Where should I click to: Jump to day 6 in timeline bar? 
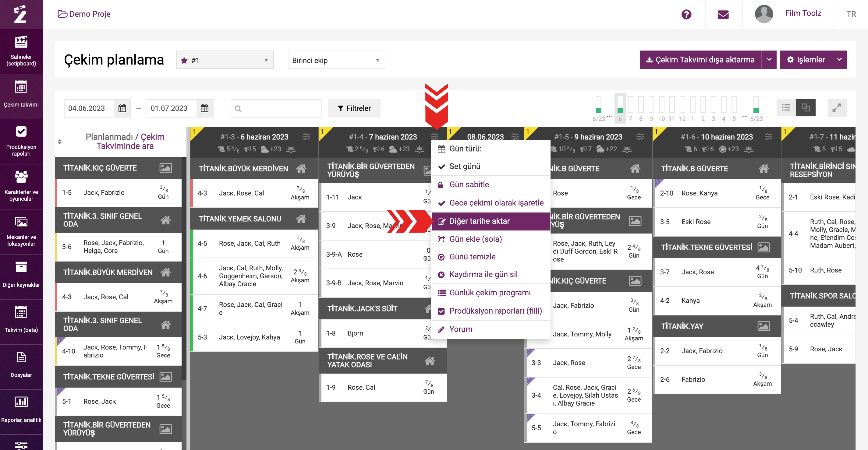620,108
